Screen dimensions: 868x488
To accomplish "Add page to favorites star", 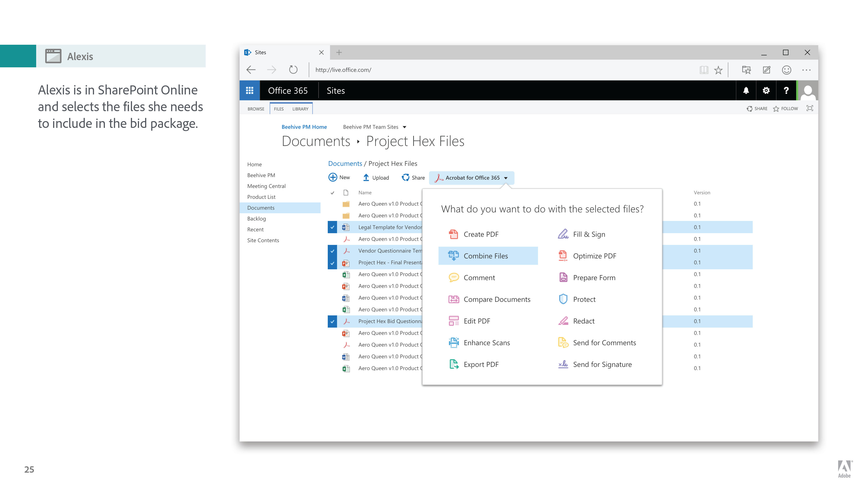I will coord(718,70).
